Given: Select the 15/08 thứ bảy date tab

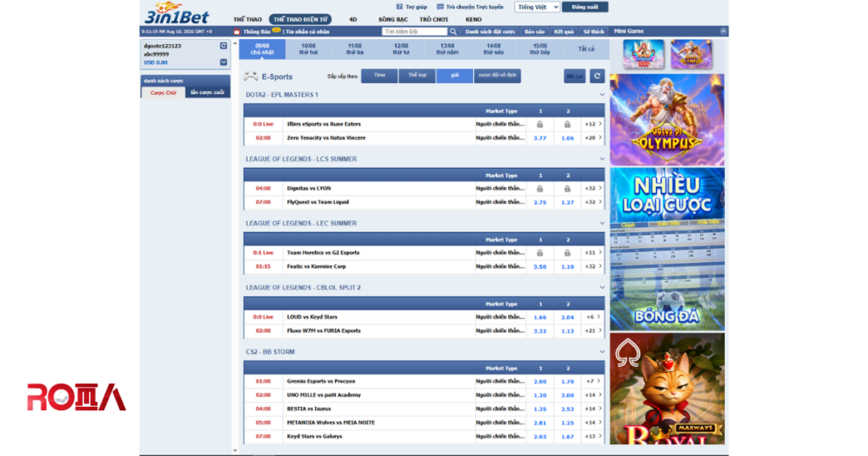Looking at the screenshot, I should (540, 49).
